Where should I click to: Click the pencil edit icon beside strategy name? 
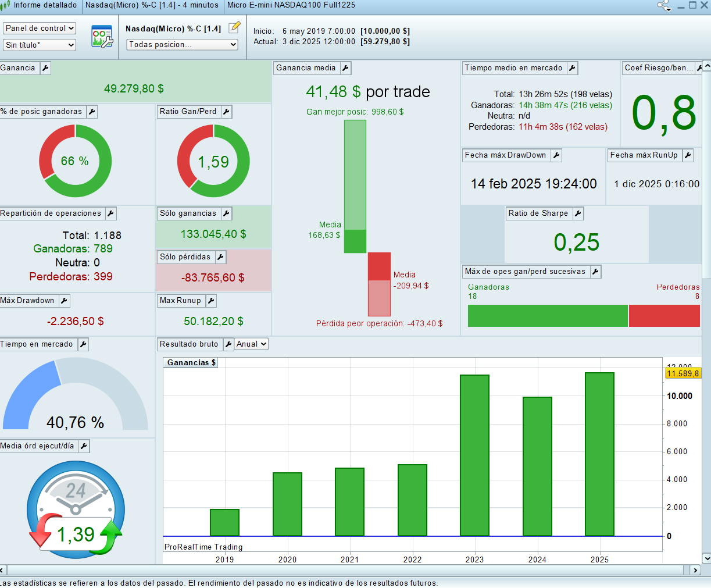234,27
